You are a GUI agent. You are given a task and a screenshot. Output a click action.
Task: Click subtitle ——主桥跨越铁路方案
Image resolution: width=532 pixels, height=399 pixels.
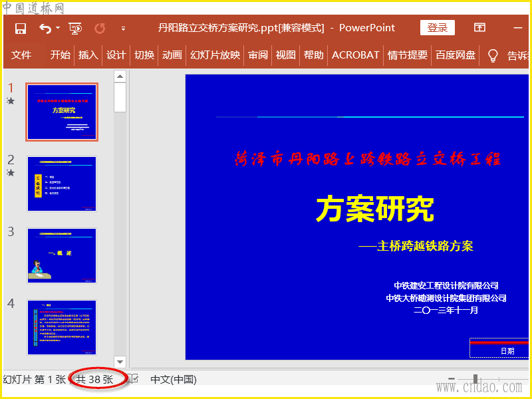(416, 246)
